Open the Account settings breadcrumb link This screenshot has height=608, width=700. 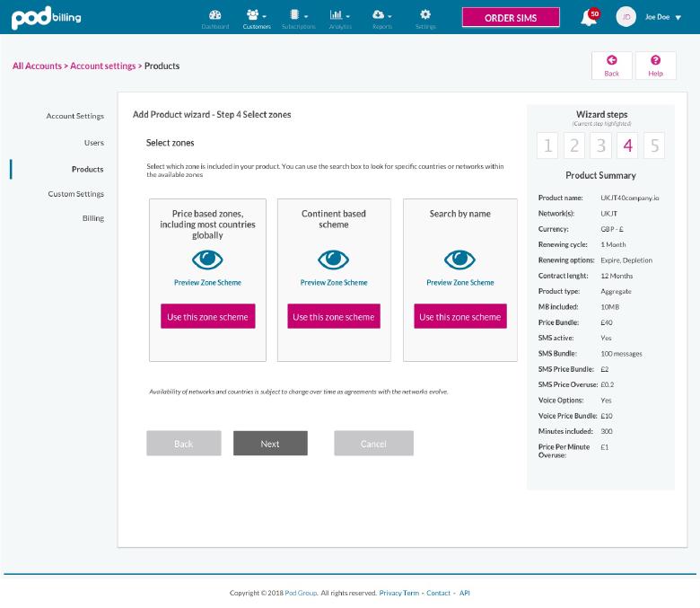(102, 66)
